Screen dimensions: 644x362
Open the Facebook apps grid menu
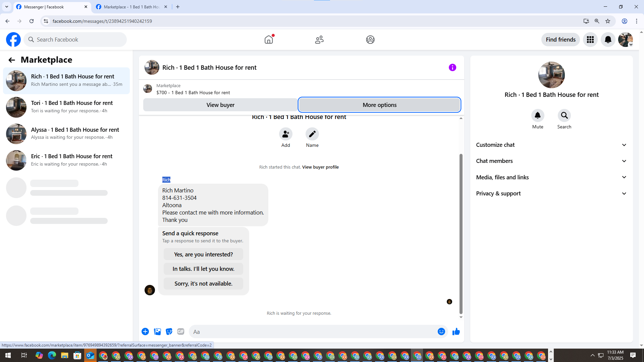pyautogui.click(x=590, y=40)
